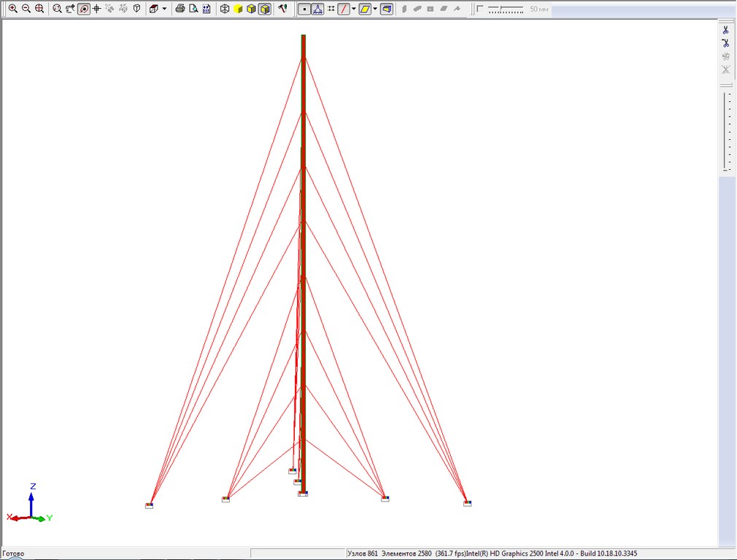The height and width of the screenshot is (560, 737).
Task: Click the 'Узлов 861' status text
Action: pos(363,553)
